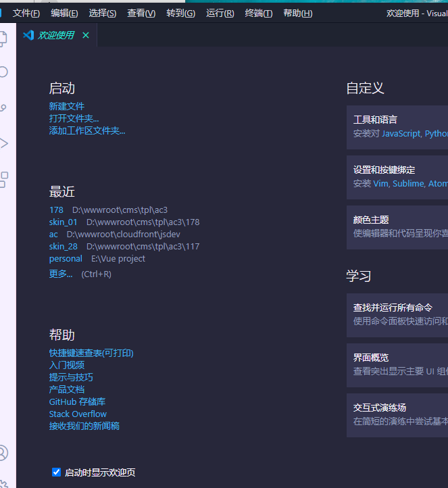Click path text E:\Vue project

pyautogui.click(x=118, y=259)
